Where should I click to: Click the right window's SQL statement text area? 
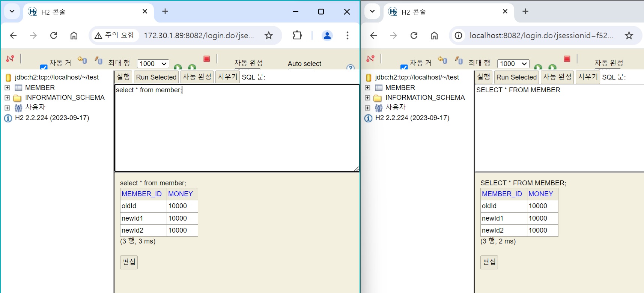tap(560, 128)
